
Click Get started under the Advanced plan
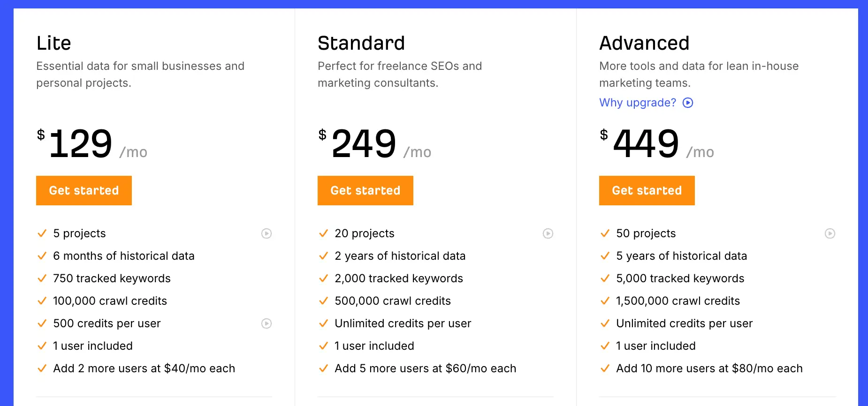(x=647, y=190)
